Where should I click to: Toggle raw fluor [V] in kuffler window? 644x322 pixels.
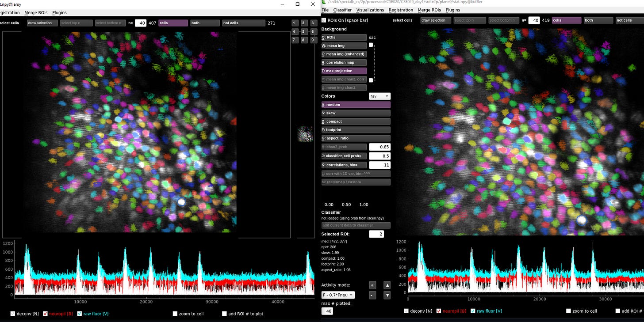tap(472, 311)
